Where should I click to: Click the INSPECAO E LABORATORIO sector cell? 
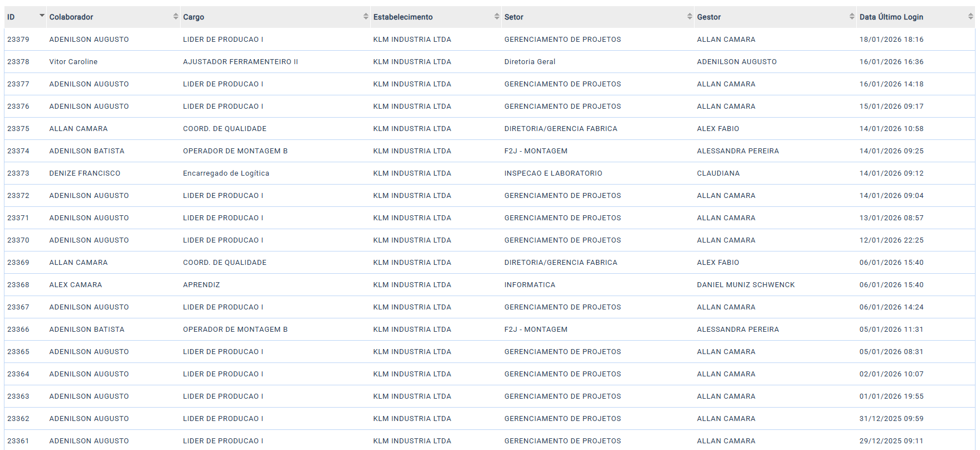pos(553,173)
